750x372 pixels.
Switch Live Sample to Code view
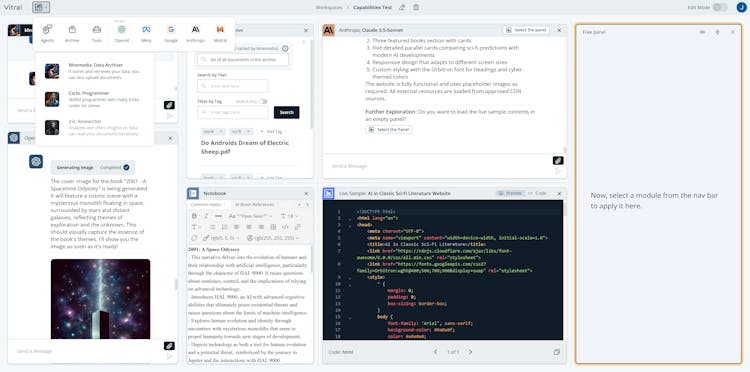coord(537,193)
